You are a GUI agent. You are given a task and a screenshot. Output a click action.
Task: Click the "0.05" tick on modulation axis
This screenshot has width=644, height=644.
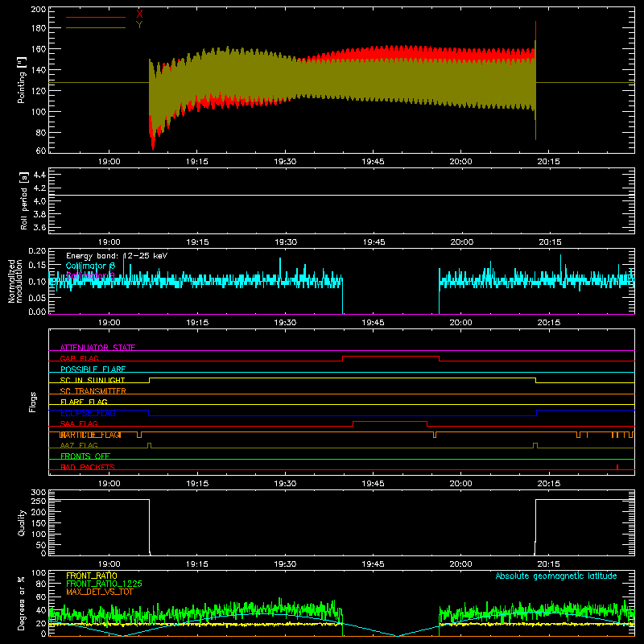37,297
